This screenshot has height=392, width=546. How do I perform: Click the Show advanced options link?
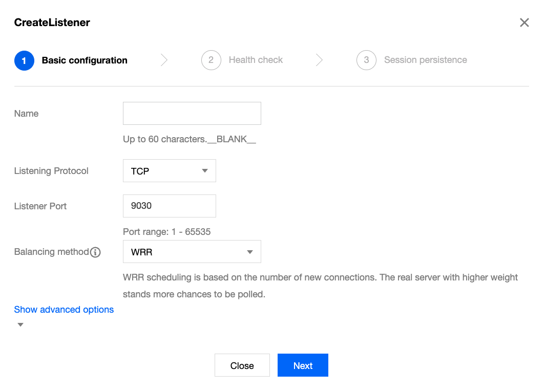click(64, 310)
